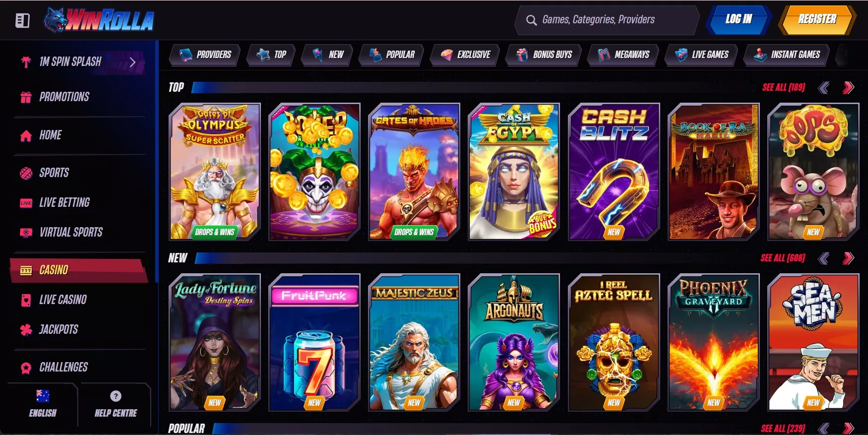Open the Help Centre question mark icon

click(x=116, y=396)
